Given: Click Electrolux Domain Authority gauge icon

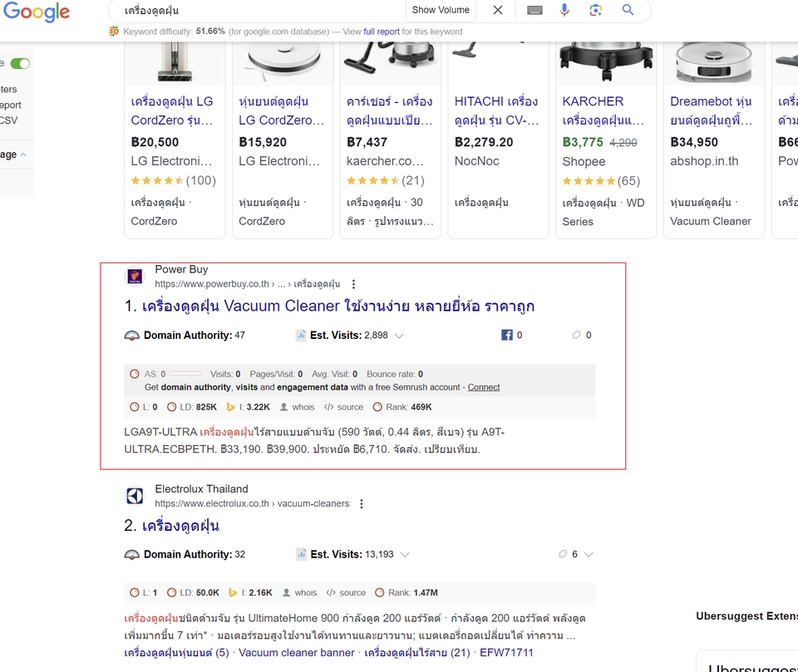Looking at the screenshot, I should point(132,555).
